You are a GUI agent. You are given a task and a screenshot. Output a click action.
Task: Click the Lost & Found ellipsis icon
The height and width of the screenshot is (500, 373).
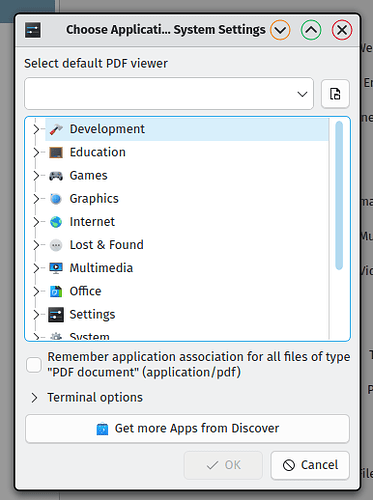click(56, 245)
